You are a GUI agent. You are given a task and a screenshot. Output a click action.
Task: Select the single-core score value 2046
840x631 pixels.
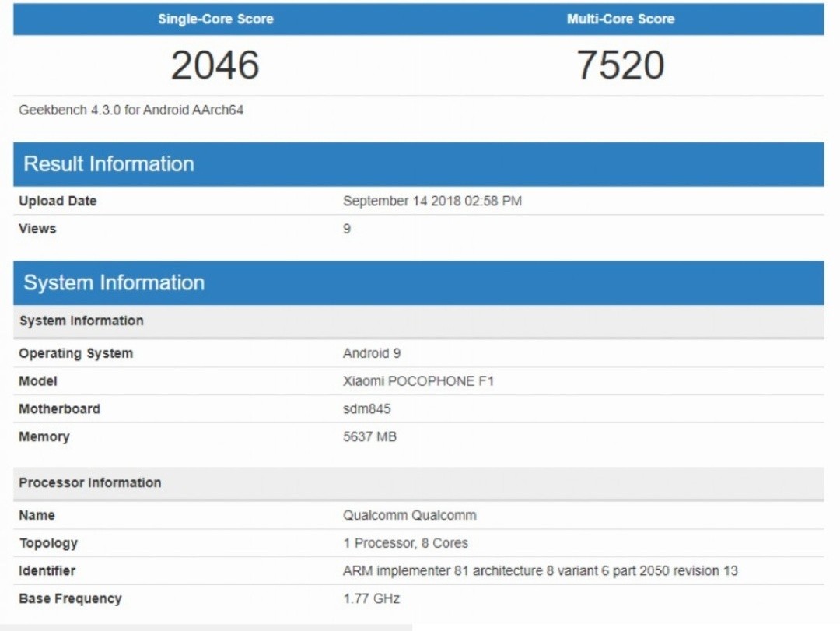pyautogui.click(x=215, y=65)
